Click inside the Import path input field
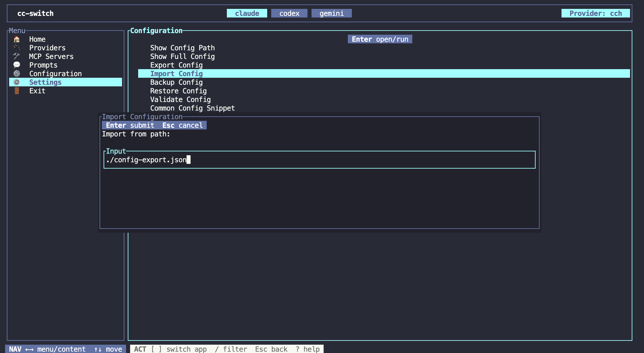The width and height of the screenshot is (644, 353). [242, 160]
